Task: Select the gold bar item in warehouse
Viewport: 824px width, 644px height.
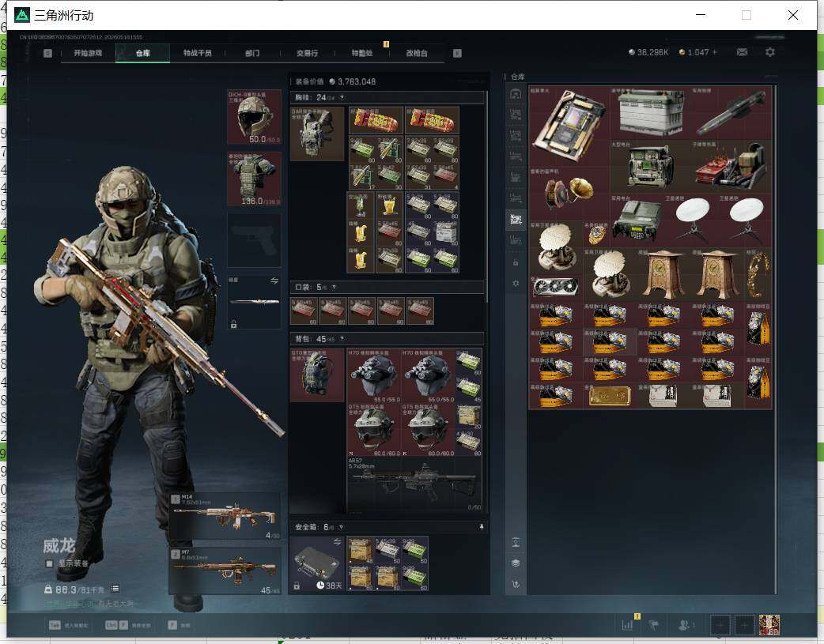Action: [610, 396]
